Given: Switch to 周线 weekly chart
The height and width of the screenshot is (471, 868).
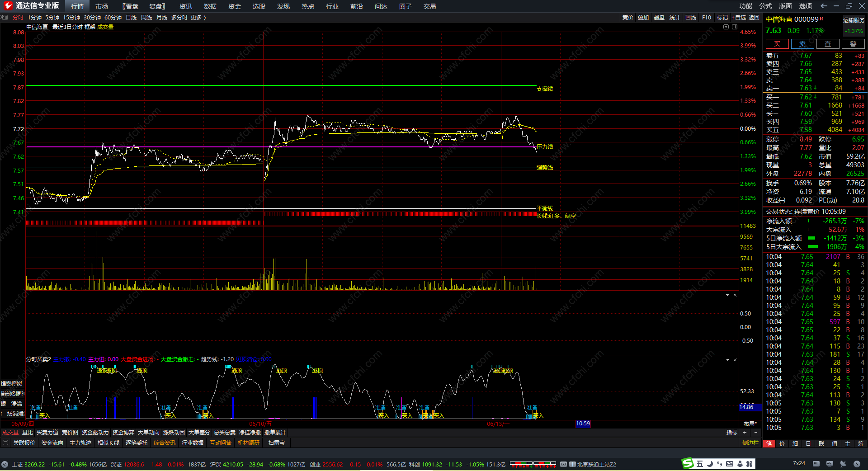Looking at the screenshot, I should point(146,18).
